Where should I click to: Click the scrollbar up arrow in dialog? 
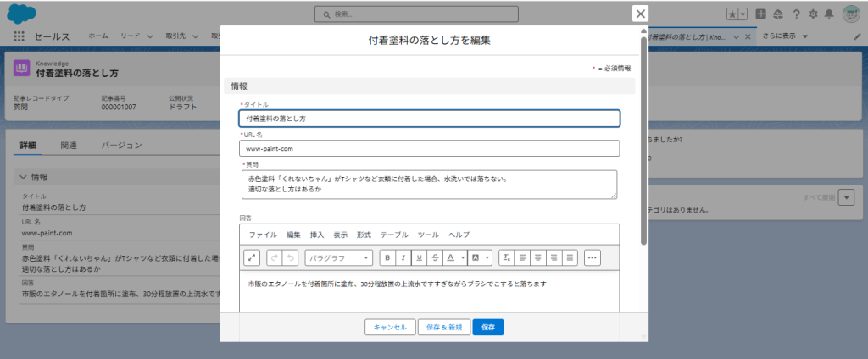(x=644, y=31)
